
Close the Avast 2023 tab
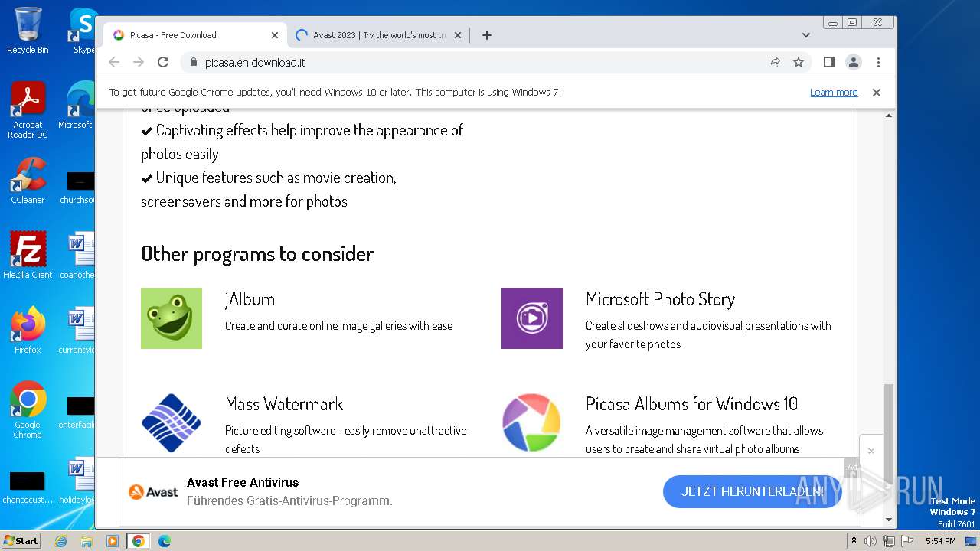tap(458, 35)
